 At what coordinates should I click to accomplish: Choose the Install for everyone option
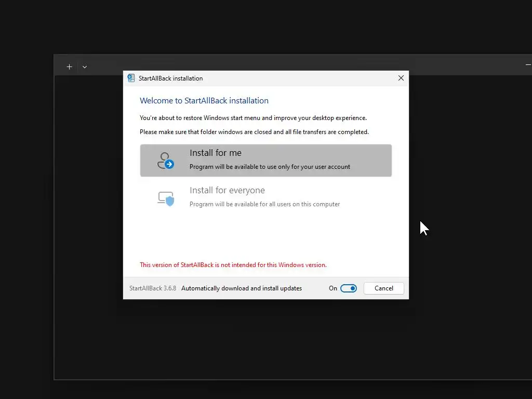265,197
